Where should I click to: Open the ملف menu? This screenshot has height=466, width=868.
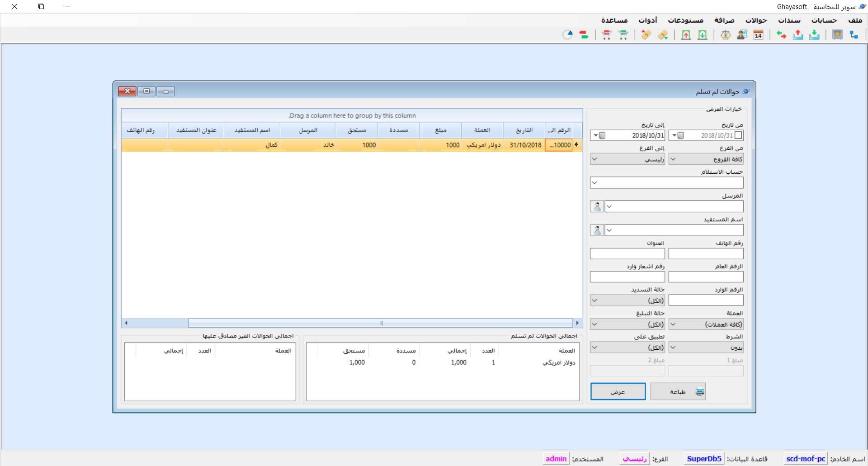coord(855,20)
